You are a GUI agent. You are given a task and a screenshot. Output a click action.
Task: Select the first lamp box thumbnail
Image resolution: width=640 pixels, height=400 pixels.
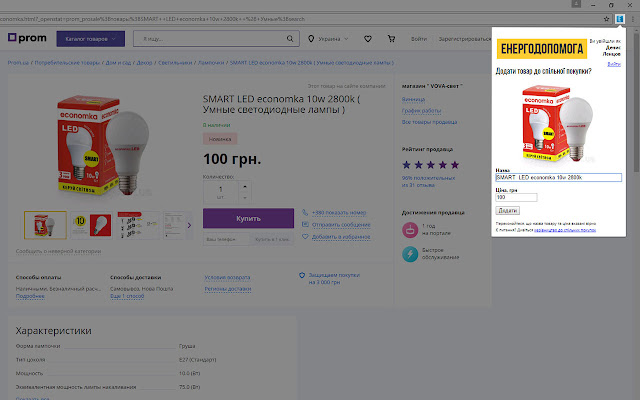click(45, 225)
